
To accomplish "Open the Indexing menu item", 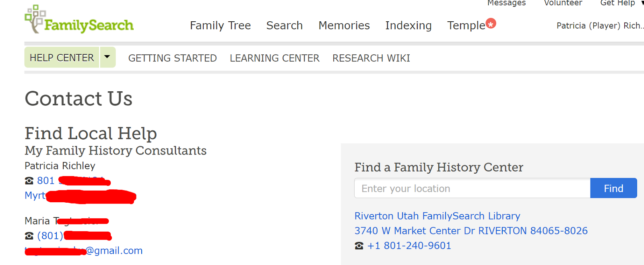I will point(408,26).
